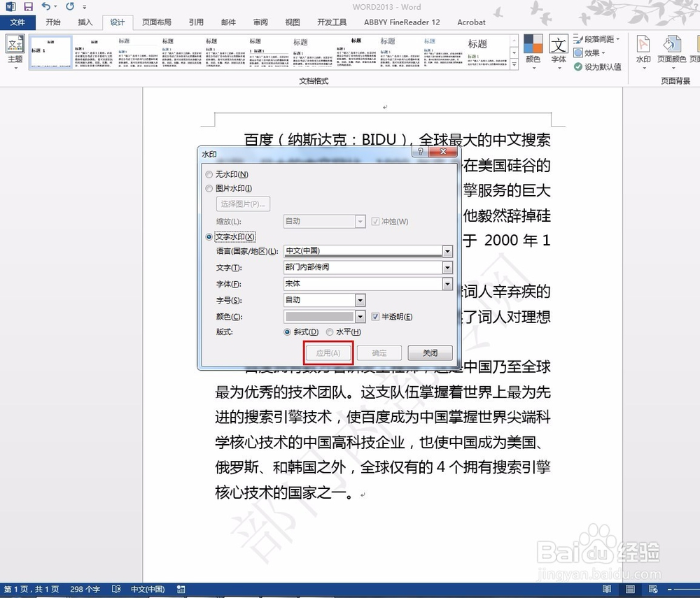The height and width of the screenshot is (598, 700).
Task: Click the word count '298 个字'
Action: pyautogui.click(x=85, y=589)
